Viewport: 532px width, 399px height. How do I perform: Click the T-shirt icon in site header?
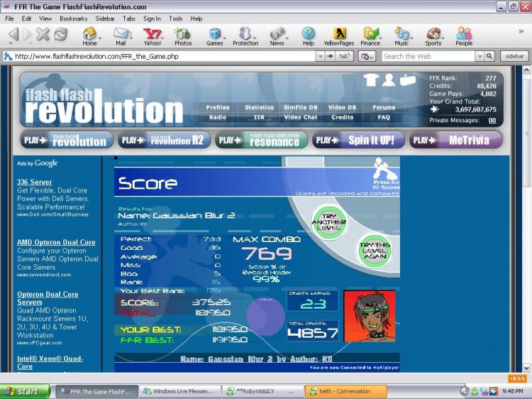coord(370,80)
